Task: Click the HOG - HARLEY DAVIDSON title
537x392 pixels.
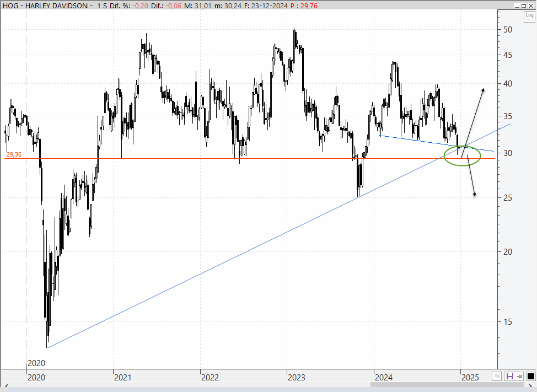Action: [45, 6]
